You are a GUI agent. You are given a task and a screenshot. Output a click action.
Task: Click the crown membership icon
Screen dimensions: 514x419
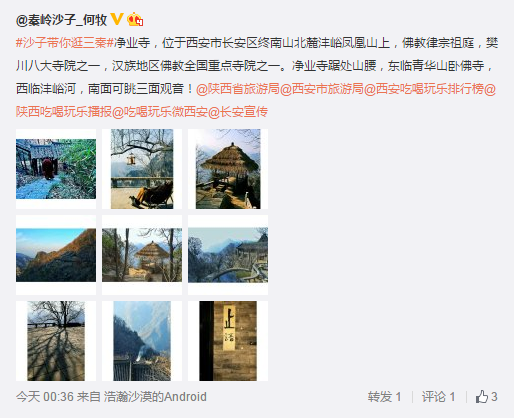(x=135, y=19)
